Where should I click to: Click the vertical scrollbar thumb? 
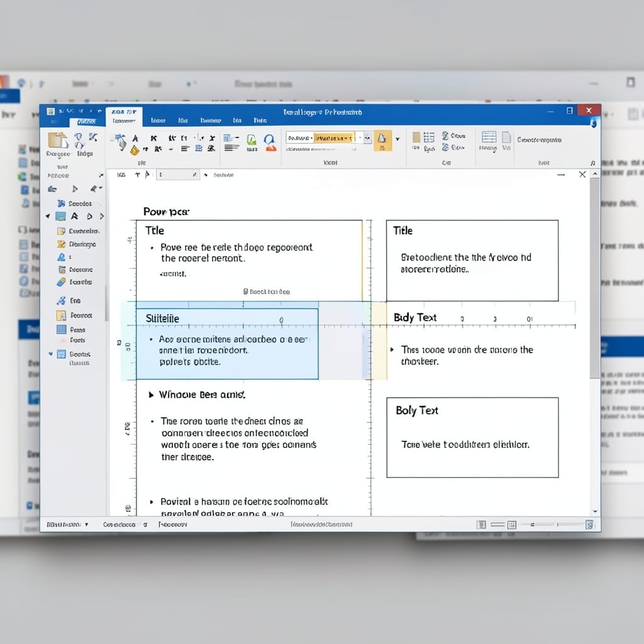[x=594, y=278]
